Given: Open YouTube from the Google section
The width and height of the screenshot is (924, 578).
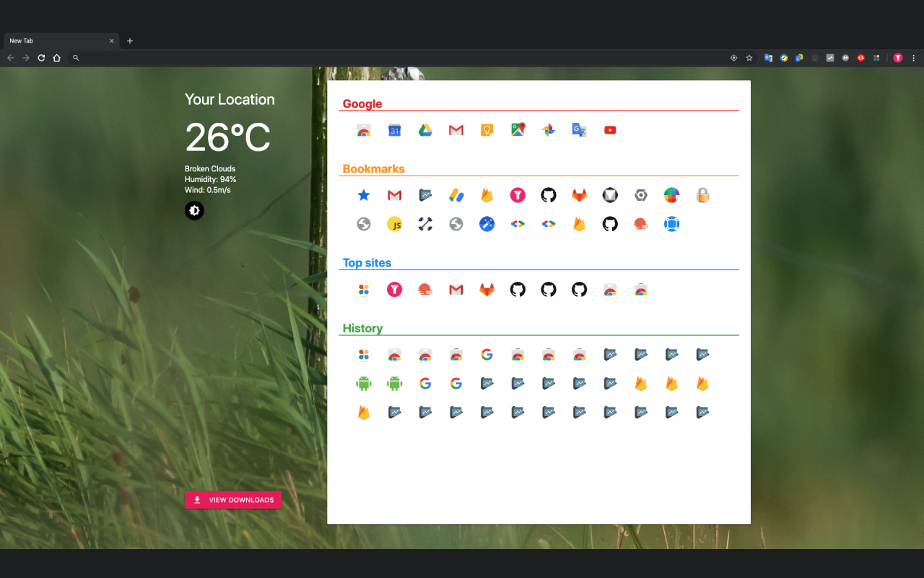Looking at the screenshot, I should [610, 130].
